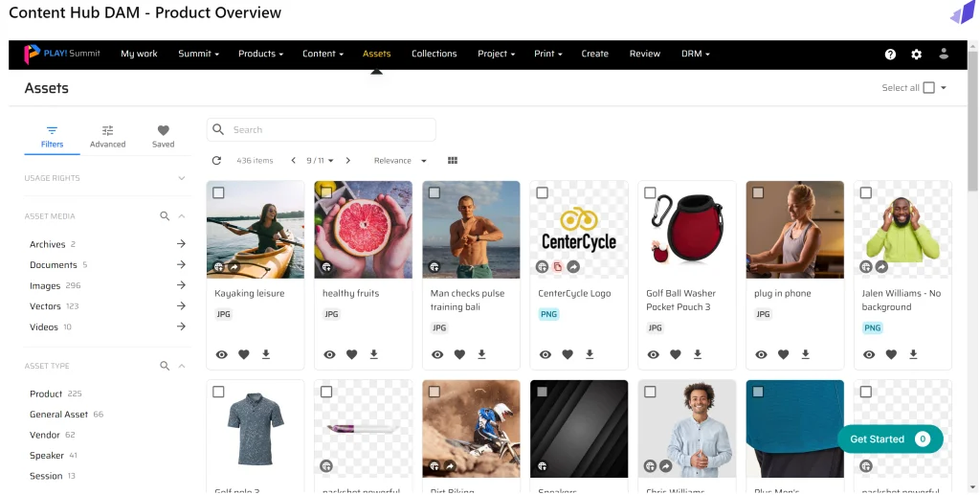Open settings gear in top navigation

click(916, 55)
